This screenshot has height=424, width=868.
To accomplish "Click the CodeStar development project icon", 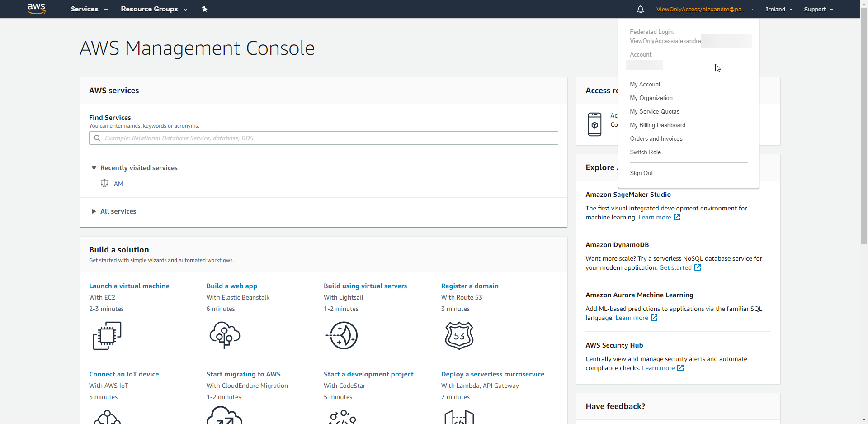I will [342, 417].
